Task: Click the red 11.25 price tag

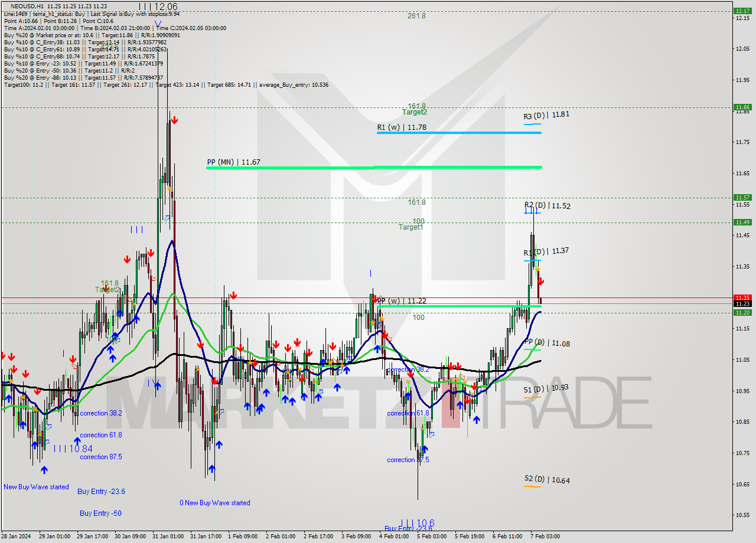Action: [742, 297]
